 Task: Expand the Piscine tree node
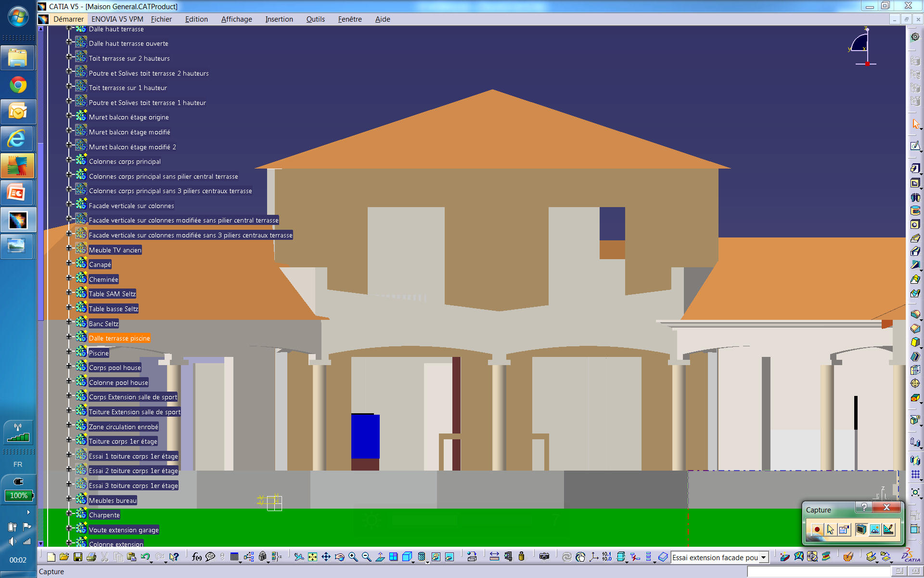point(69,352)
